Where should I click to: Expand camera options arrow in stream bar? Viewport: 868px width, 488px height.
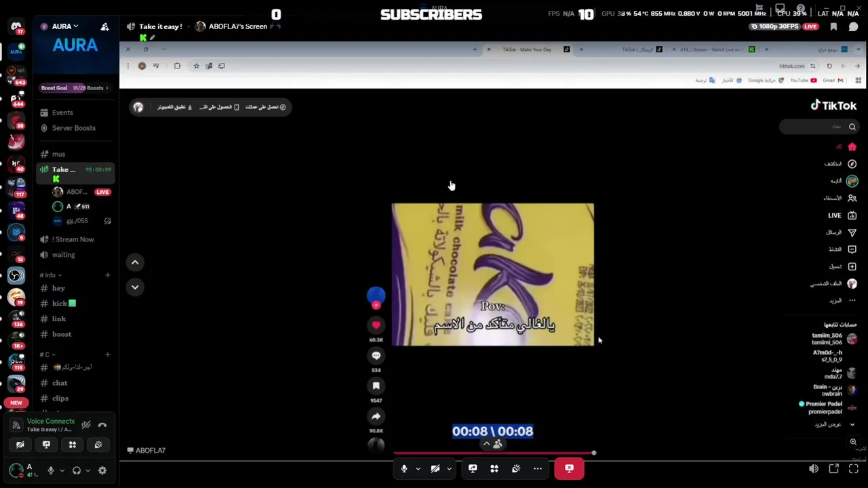click(449, 468)
